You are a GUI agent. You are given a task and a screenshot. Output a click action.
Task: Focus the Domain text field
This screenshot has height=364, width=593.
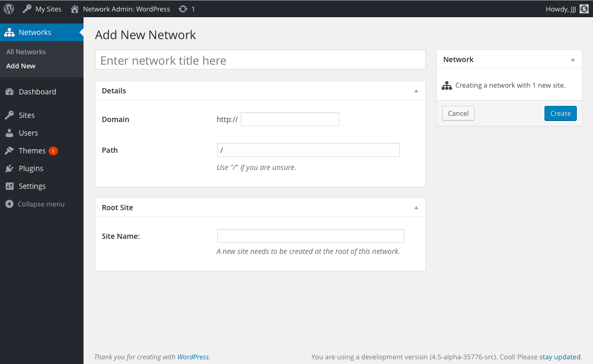coord(290,119)
